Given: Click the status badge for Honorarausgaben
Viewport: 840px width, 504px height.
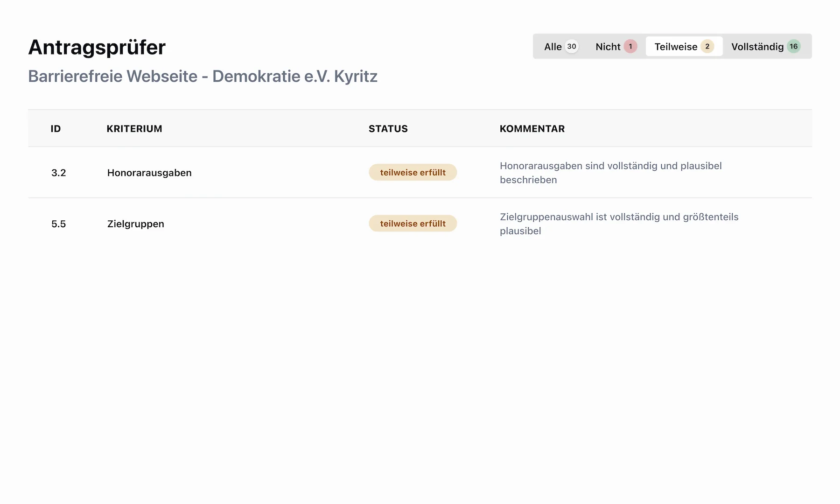Looking at the screenshot, I should click(413, 173).
